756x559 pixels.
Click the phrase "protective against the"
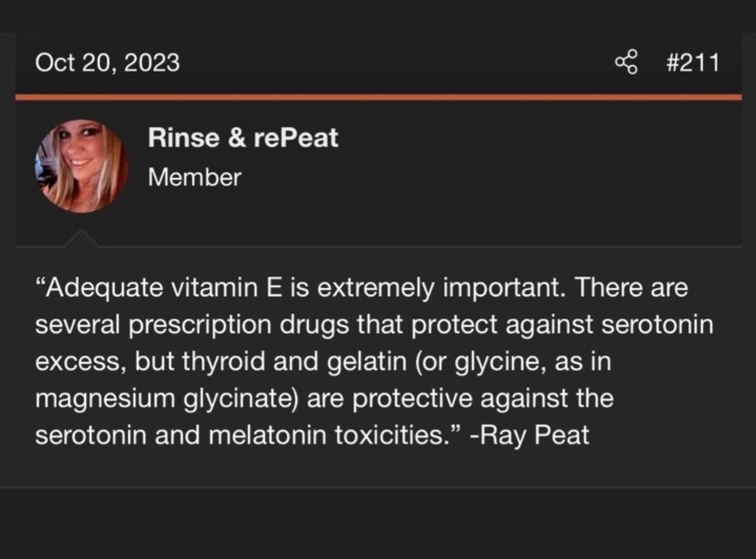point(483,399)
